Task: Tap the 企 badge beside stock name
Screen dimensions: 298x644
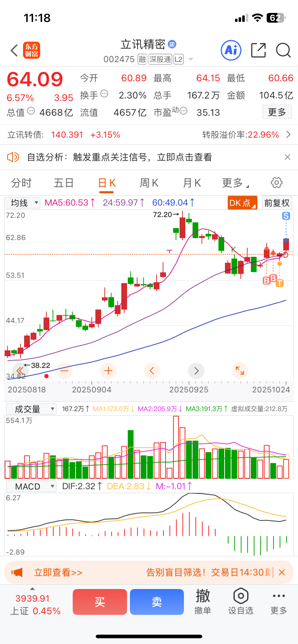Action: click(x=172, y=44)
